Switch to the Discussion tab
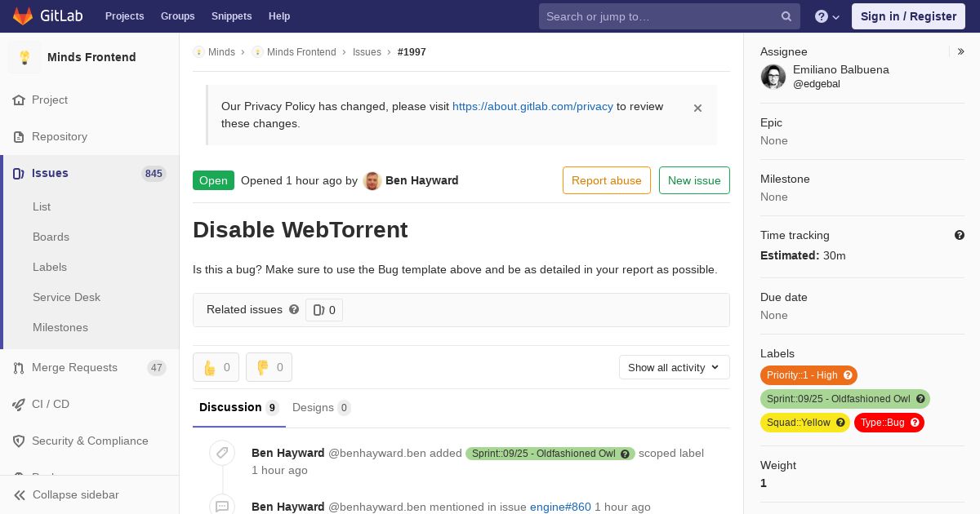980x514 pixels. tap(239, 407)
